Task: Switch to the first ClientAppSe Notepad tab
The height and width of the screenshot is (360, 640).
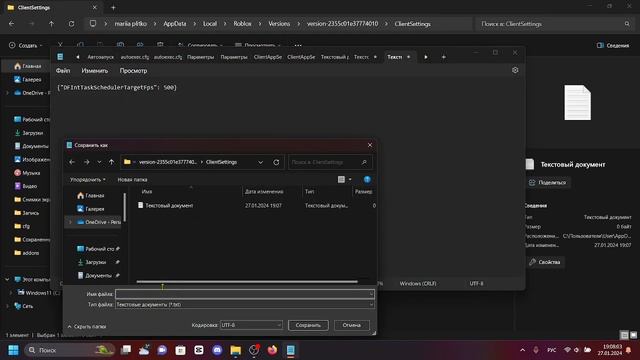Action: tap(268, 57)
